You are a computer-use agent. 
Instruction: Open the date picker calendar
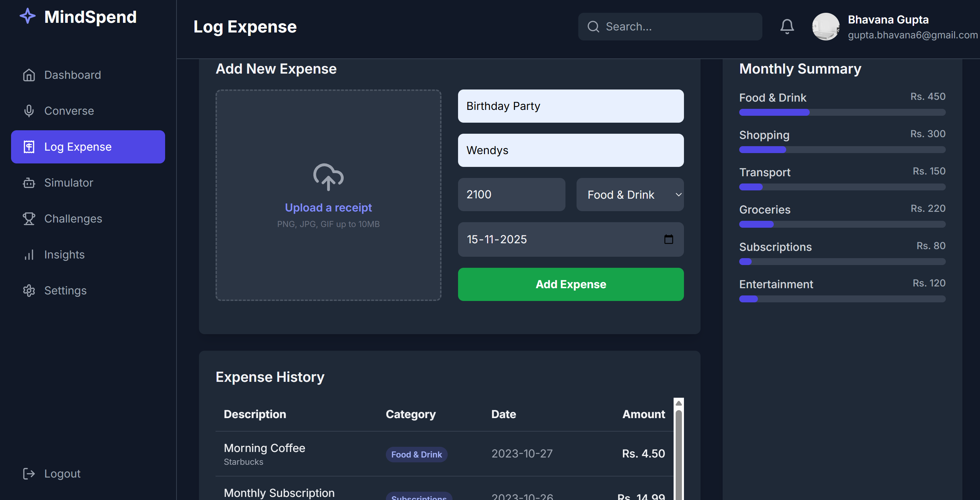pyautogui.click(x=668, y=239)
